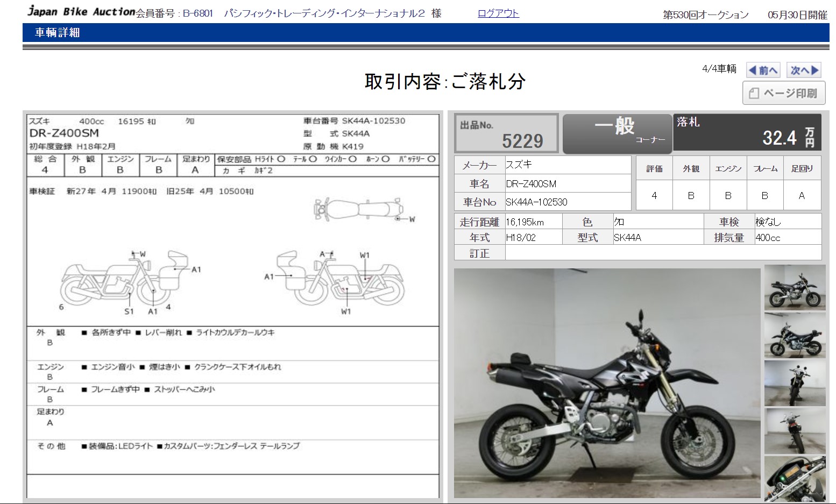Select the year value H18/02
The image size is (836, 504).
[x=521, y=237]
